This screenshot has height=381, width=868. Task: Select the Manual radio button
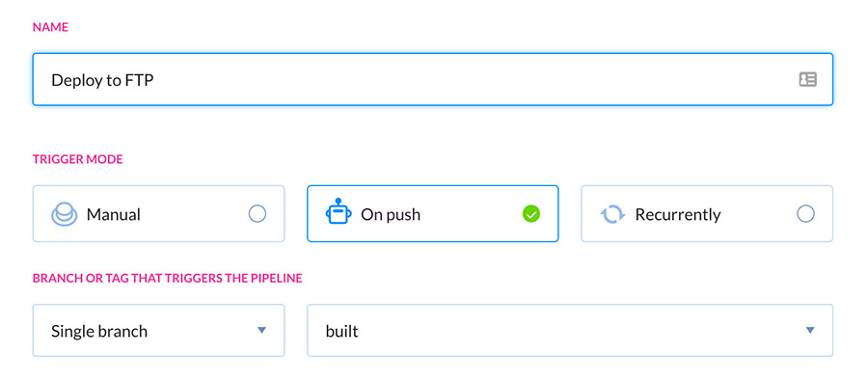(258, 214)
